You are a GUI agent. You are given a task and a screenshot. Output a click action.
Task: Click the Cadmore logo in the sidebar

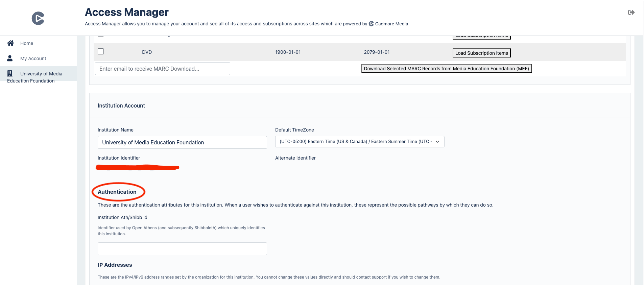(38, 18)
